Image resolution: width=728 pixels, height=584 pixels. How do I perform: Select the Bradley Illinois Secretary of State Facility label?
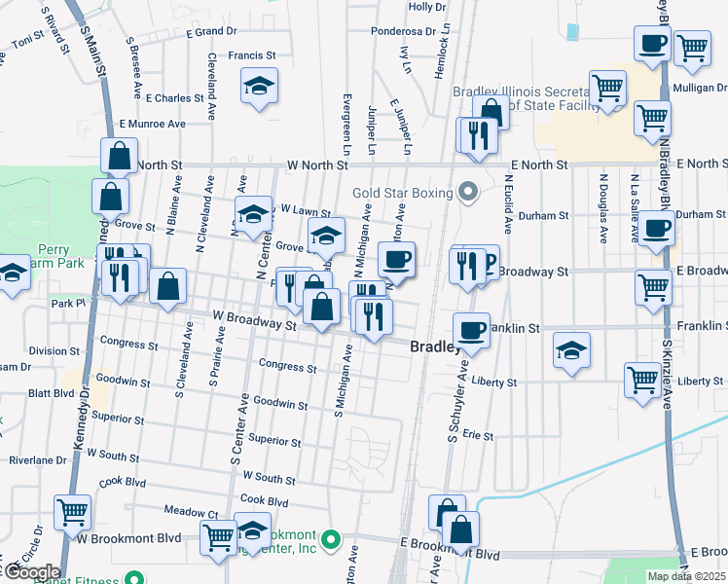pos(528,98)
